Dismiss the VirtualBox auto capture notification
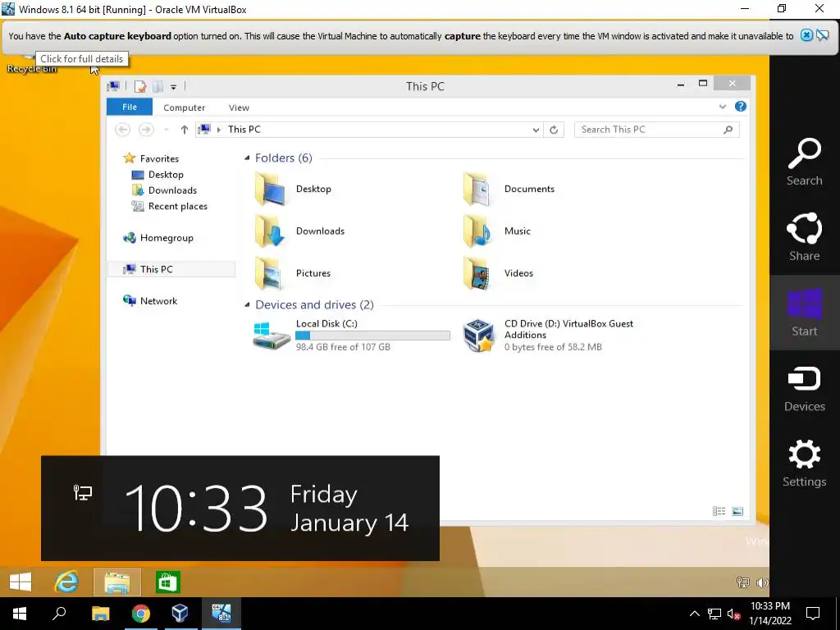Image resolution: width=840 pixels, height=630 pixels. pyautogui.click(x=806, y=35)
